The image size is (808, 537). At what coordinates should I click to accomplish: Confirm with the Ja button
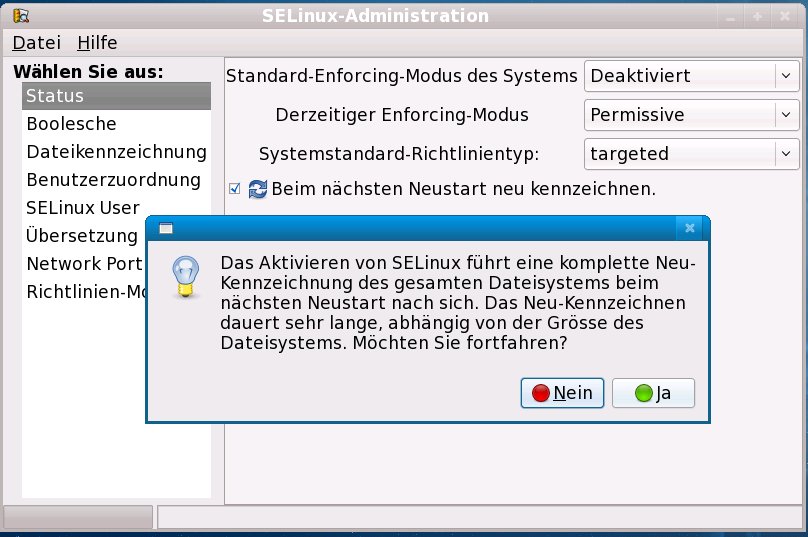(653, 393)
